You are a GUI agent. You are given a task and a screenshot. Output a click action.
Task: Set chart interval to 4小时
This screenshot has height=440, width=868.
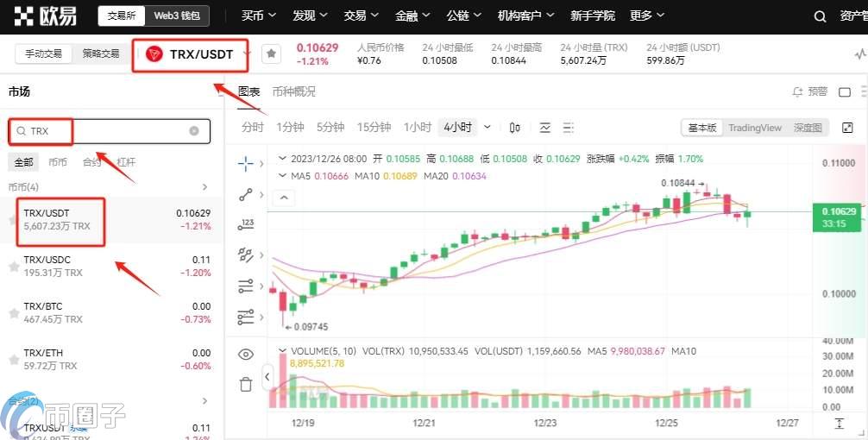[458, 128]
